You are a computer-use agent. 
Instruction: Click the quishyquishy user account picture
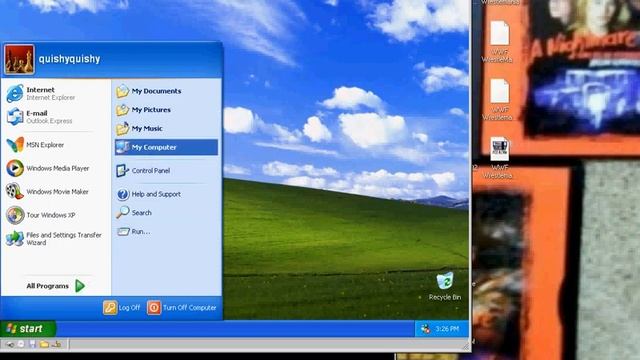coord(19,60)
